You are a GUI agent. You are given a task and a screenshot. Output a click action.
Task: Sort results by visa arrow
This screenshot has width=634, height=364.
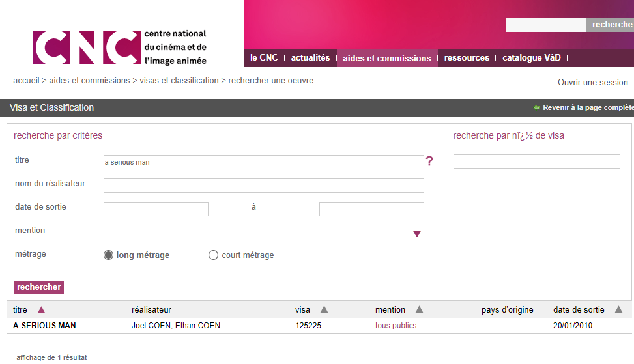click(x=324, y=309)
